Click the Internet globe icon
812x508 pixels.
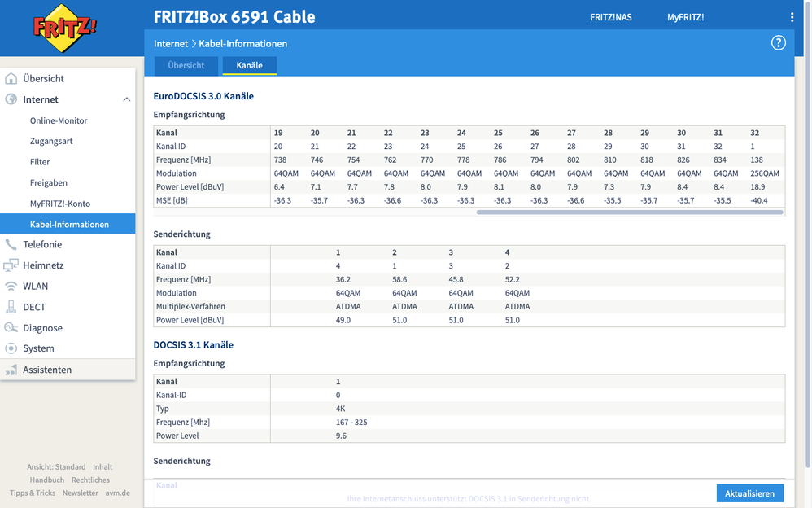[11, 99]
